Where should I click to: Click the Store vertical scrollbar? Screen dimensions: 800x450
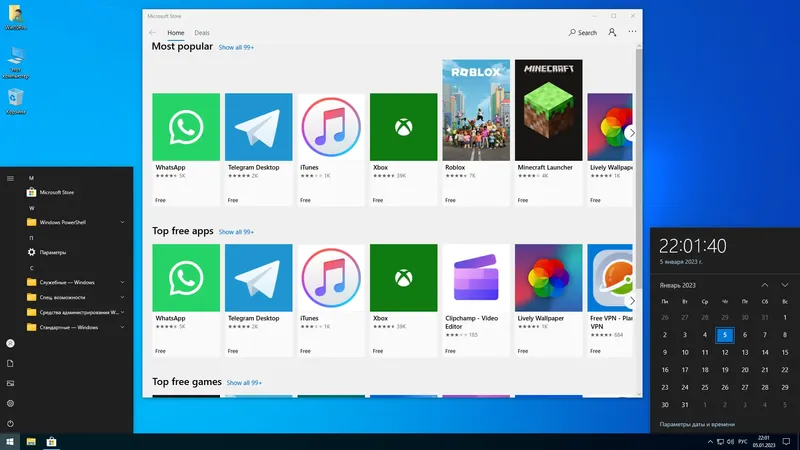pyautogui.click(x=638, y=168)
